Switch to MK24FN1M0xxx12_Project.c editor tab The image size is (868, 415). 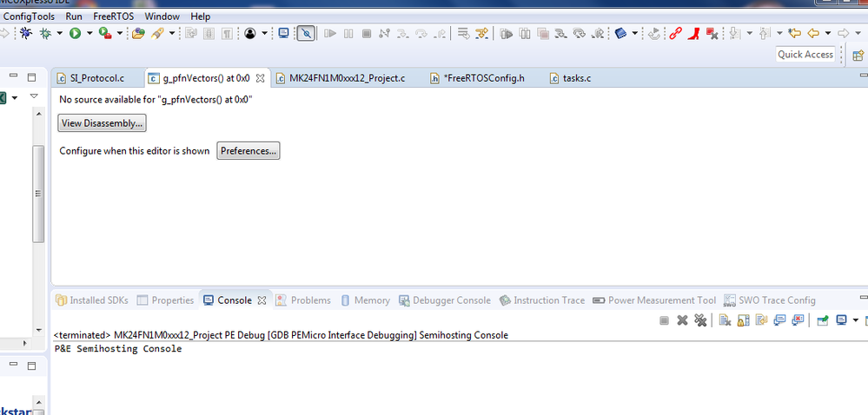point(341,78)
